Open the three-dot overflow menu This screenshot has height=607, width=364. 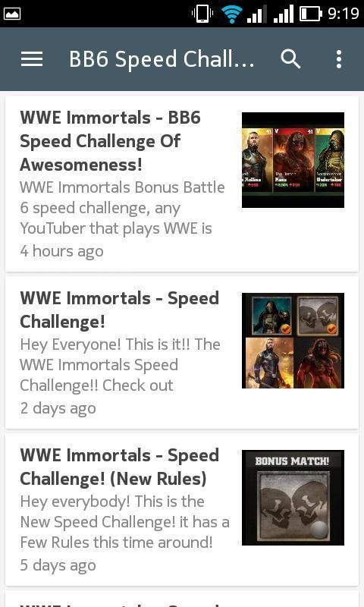339,59
